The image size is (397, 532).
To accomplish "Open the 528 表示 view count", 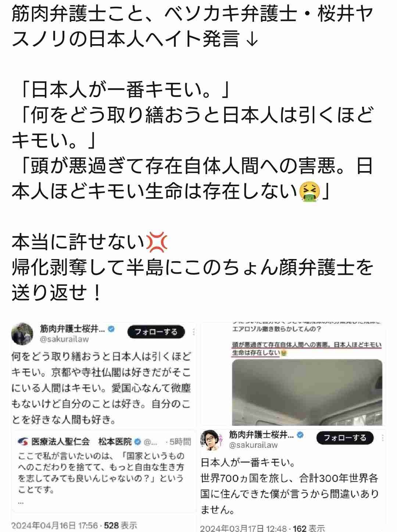I will coord(121,525).
